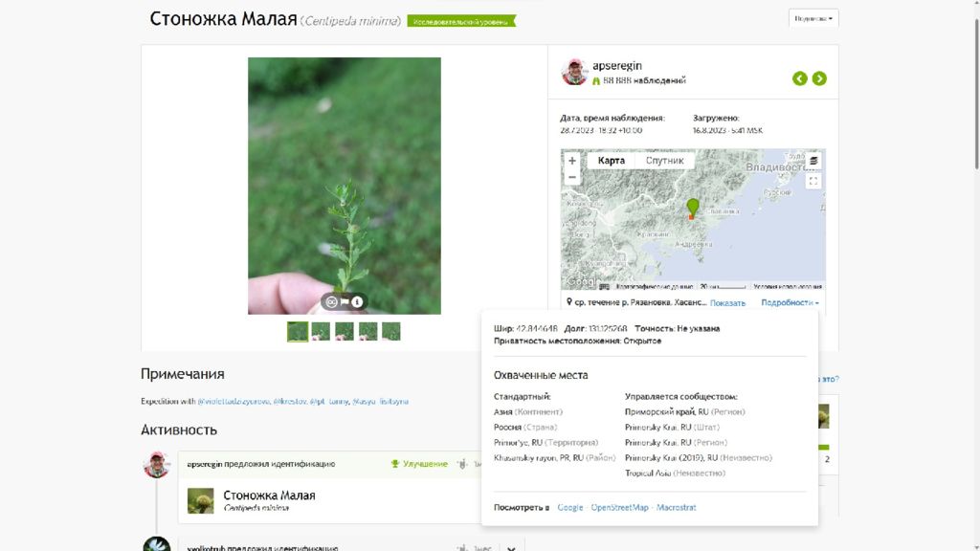980x551 pixels.
Task: Click the Охваченные места heading
Action: [x=541, y=375]
